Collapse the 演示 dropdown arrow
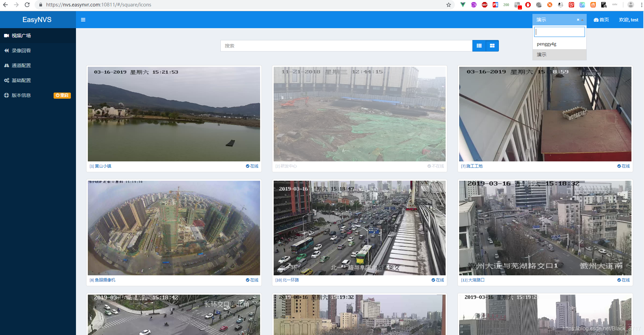Screen dimensions: 644x335 (x=582, y=20)
